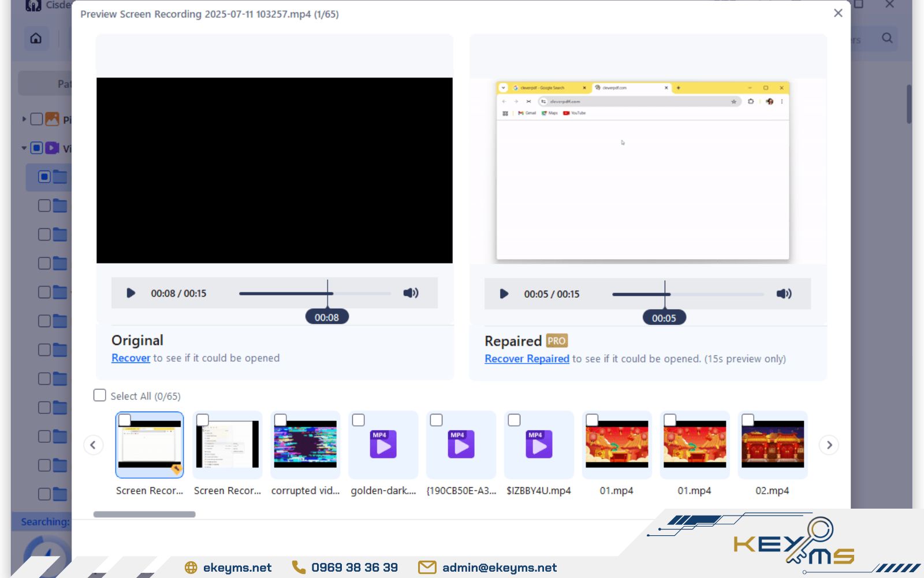The image size is (924, 578).
Task: Select the 02.mp4 thumbnail
Action: (x=772, y=444)
